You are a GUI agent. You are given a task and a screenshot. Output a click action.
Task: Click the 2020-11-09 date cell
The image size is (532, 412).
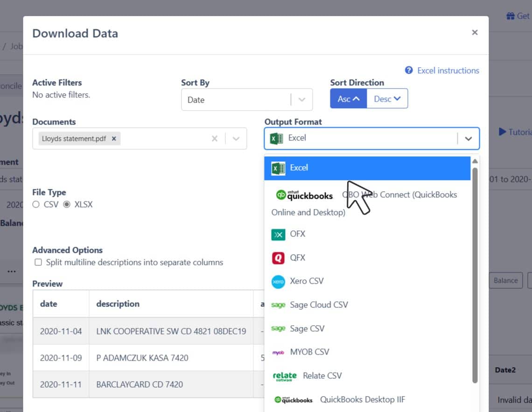[61, 358]
